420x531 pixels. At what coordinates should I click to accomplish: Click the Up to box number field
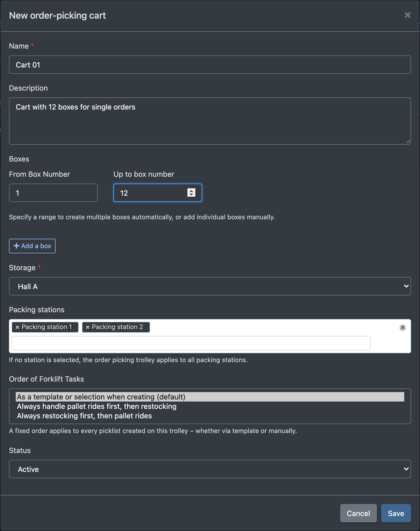coord(157,193)
